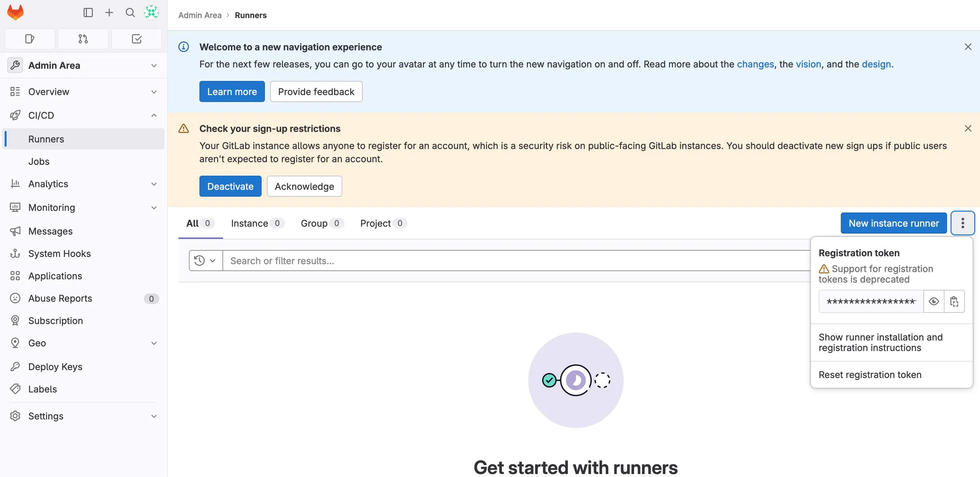Viewport: 980px width, 477px height.
Task: Click the Runners breadcrumb text
Action: point(251,15)
